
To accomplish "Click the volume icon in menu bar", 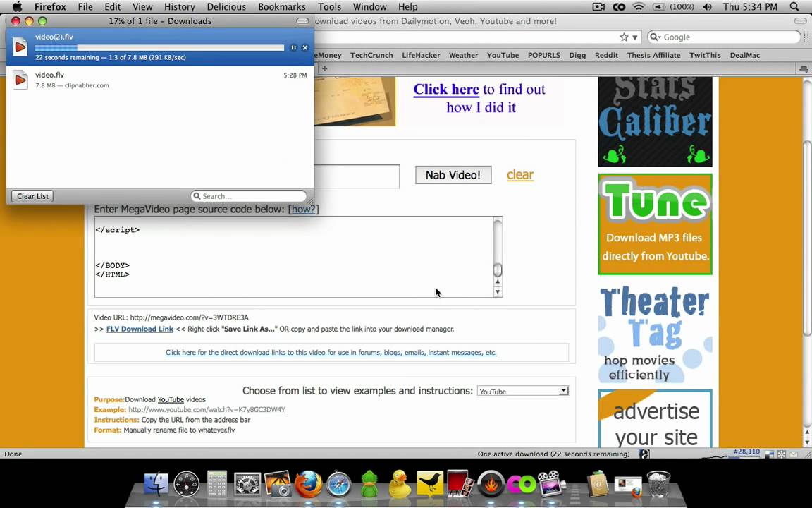I will 707,7.
